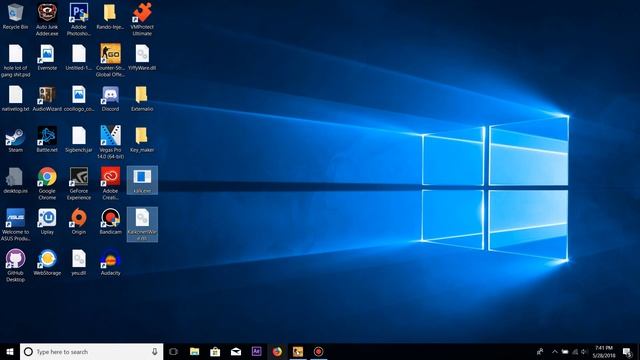This screenshot has height=360, width=640.
Task: Select the AudioWizard shortcut
Action: click(47, 98)
